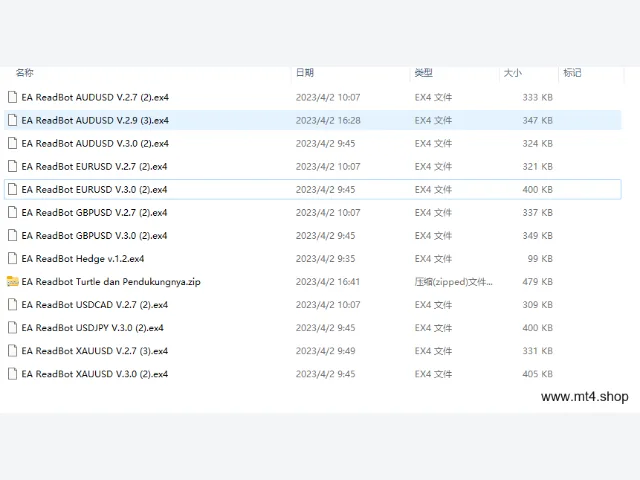The height and width of the screenshot is (480, 640).
Task: Click date 2023/4/2 9:35 of Hedge file
Action: [325, 259]
